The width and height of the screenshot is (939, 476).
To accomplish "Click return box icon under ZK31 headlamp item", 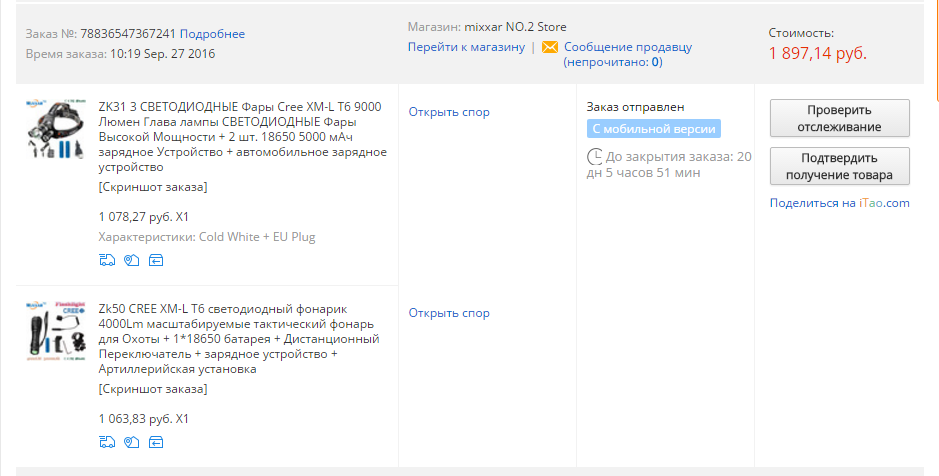I will click(x=156, y=260).
